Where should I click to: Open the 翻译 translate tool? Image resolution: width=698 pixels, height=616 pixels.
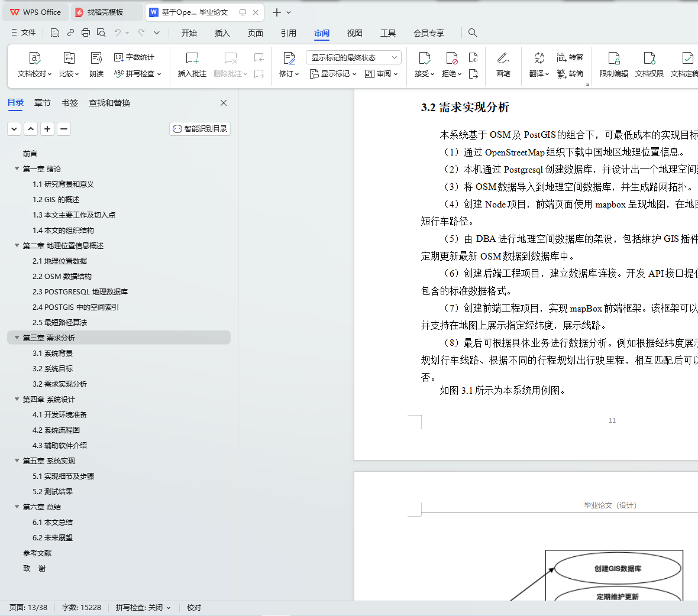(539, 65)
